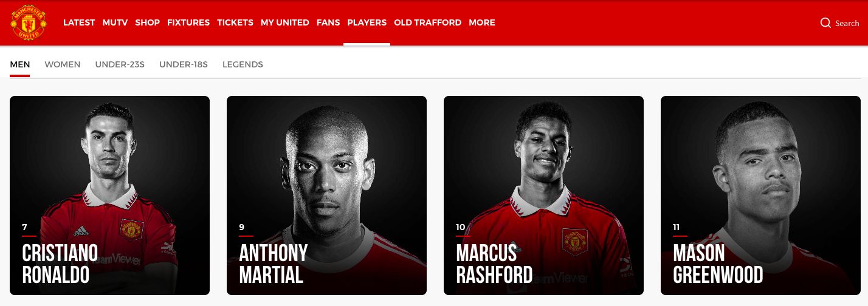Select TICKETS in the top navigation
This screenshot has height=306, width=868.
(235, 22)
